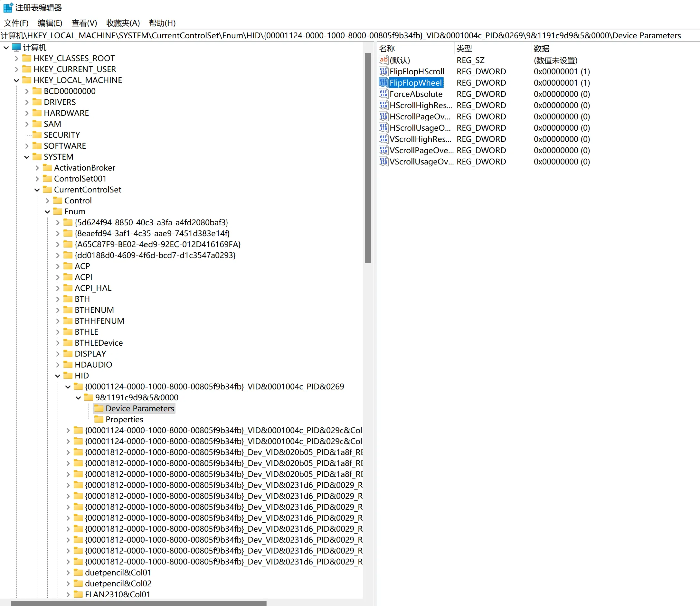Click the VScrollPageOverride DWORD icon
The width and height of the screenshot is (700, 606).
coord(383,150)
